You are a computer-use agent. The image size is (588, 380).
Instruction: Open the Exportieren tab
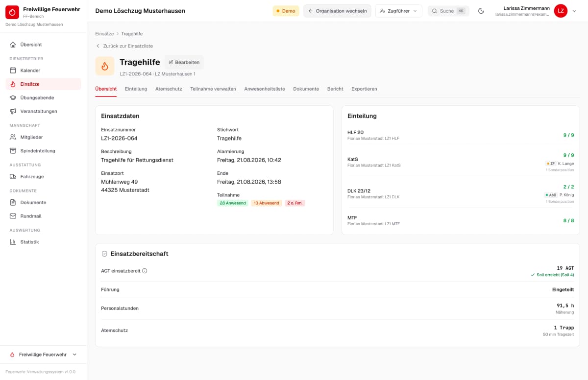pos(364,89)
